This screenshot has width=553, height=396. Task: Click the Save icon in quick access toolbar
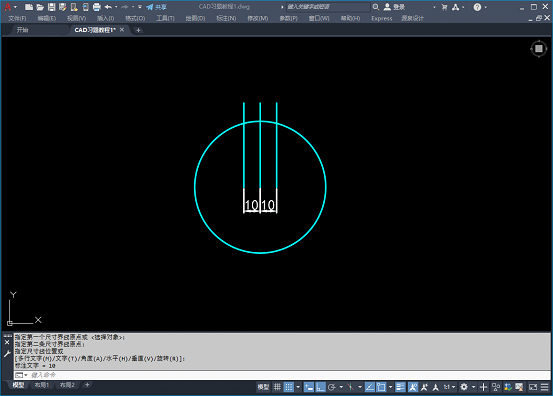pyautogui.click(x=51, y=7)
